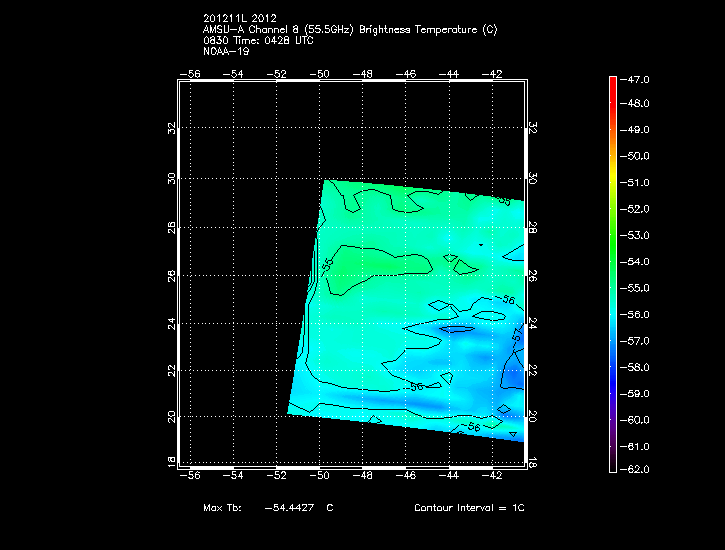Click the "-50" longitude label on the top axis

pyautogui.click(x=320, y=74)
